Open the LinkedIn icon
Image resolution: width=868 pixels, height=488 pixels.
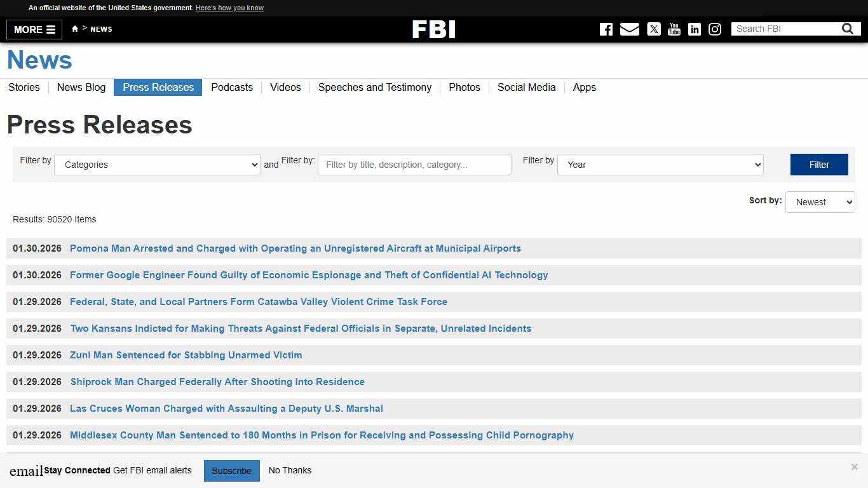coord(694,29)
